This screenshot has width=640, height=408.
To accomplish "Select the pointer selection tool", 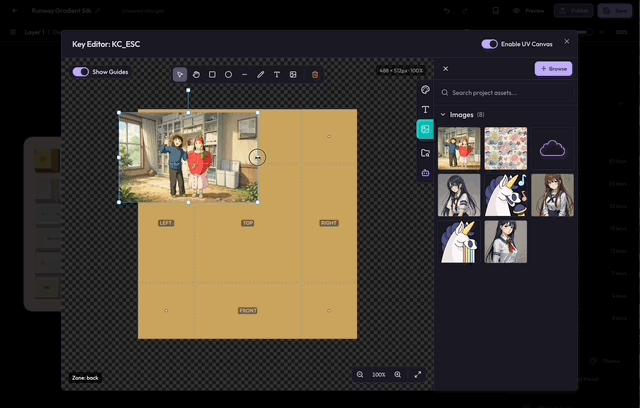I will click(180, 75).
